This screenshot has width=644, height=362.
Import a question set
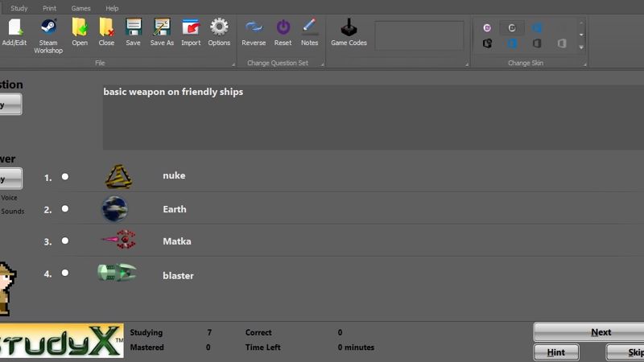pyautogui.click(x=191, y=32)
